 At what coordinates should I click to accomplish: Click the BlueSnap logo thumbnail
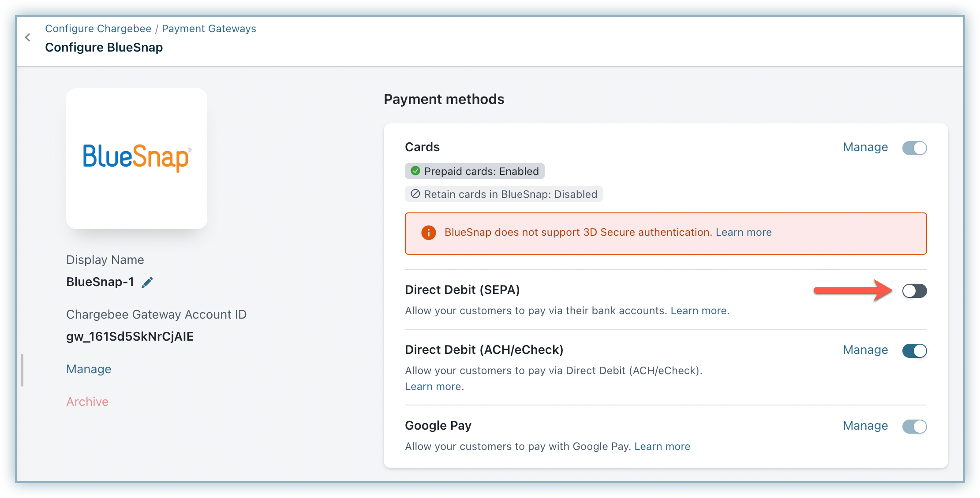tap(137, 158)
